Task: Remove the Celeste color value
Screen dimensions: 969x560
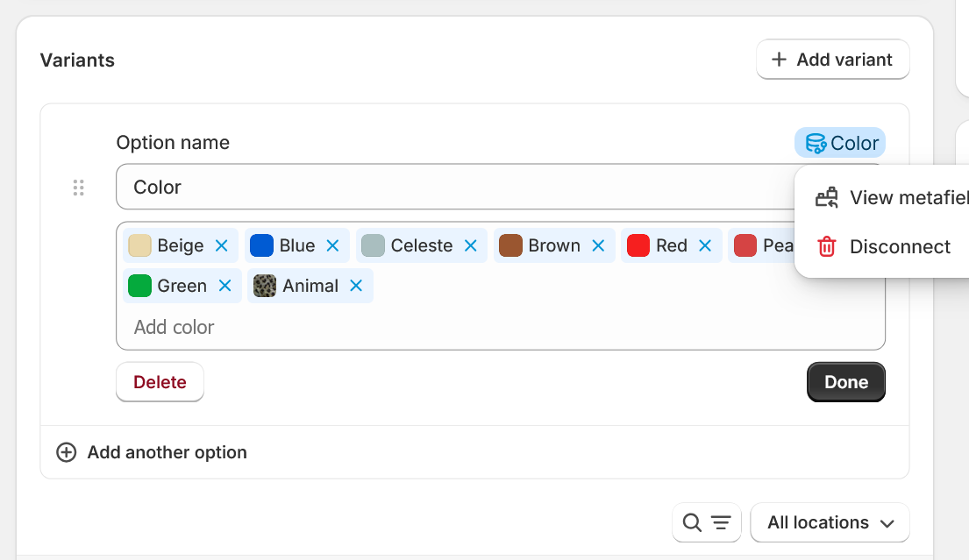Action: click(x=471, y=246)
